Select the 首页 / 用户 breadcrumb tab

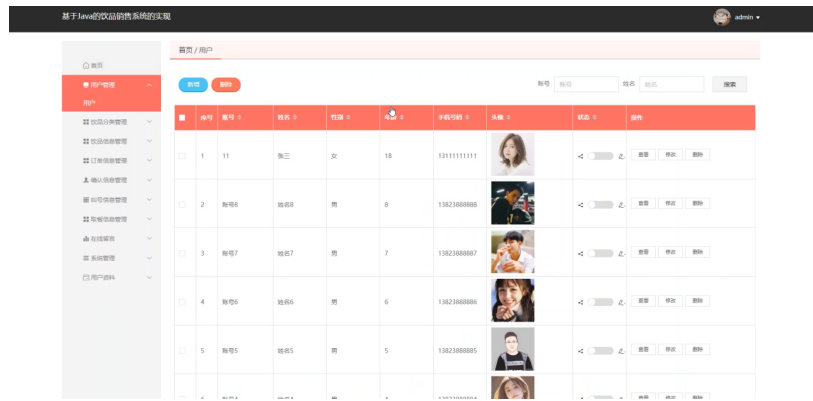click(195, 50)
